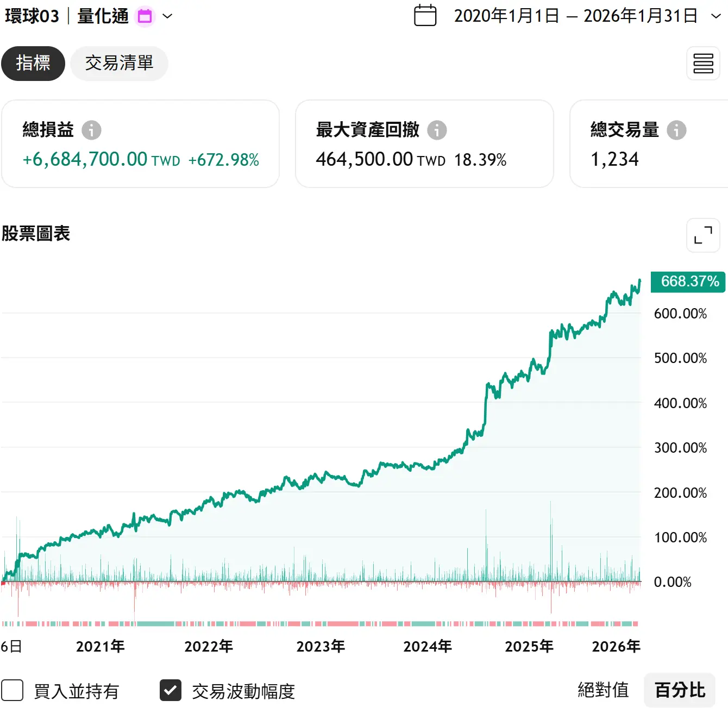Open the date range dropdown arrow
728x713 pixels.
click(716, 16)
